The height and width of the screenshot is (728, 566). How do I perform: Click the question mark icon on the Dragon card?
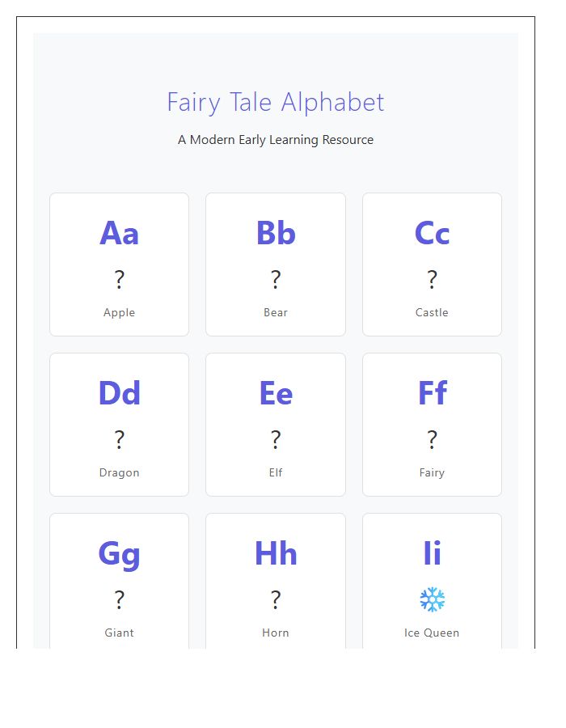click(x=119, y=438)
